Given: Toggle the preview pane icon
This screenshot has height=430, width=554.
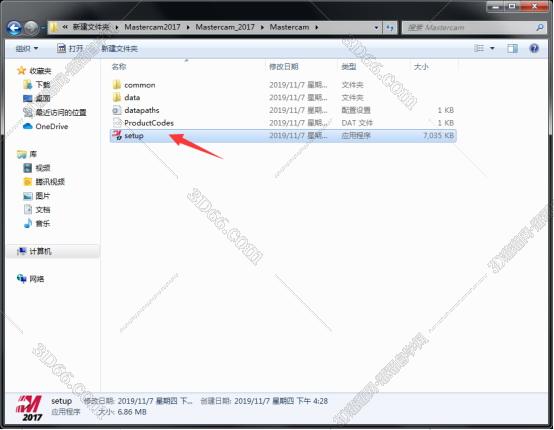Looking at the screenshot, I should point(512,48).
